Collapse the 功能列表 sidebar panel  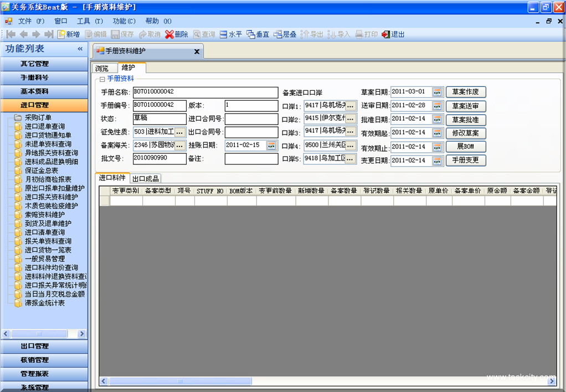coord(80,49)
